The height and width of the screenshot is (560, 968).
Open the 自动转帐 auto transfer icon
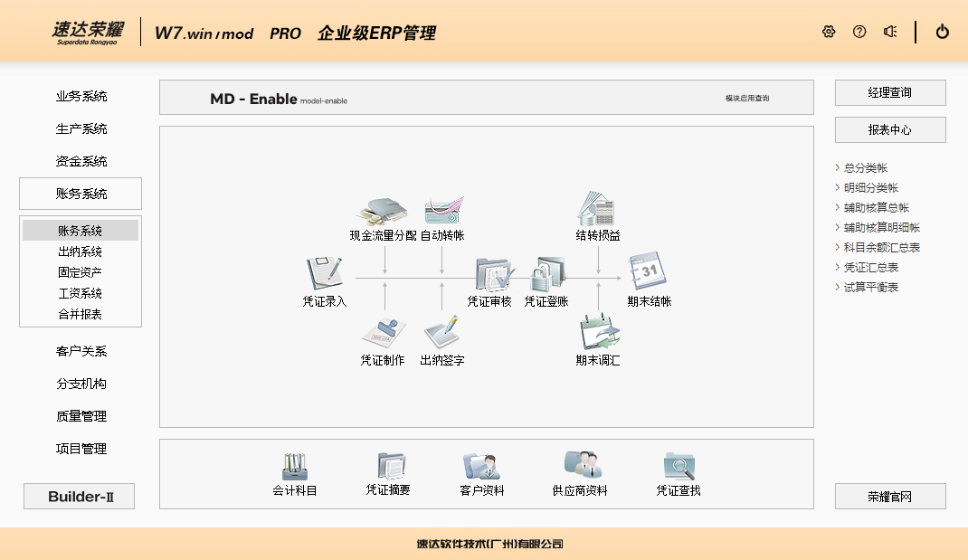coord(442,211)
